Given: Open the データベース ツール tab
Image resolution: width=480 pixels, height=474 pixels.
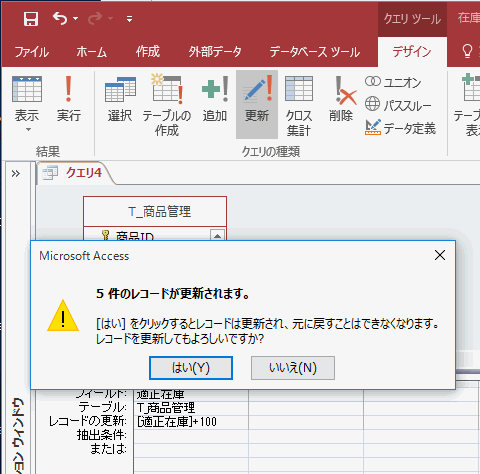Looking at the screenshot, I should click(315, 52).
